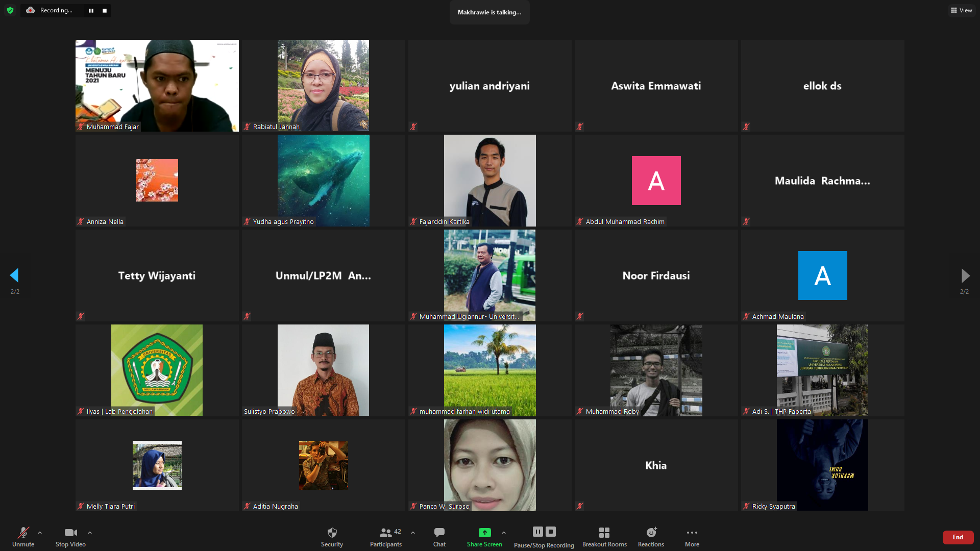The width and height of the screenshot is (980, 551).
Task: Stop recording via top-left indicator
Action: (105, 10)
